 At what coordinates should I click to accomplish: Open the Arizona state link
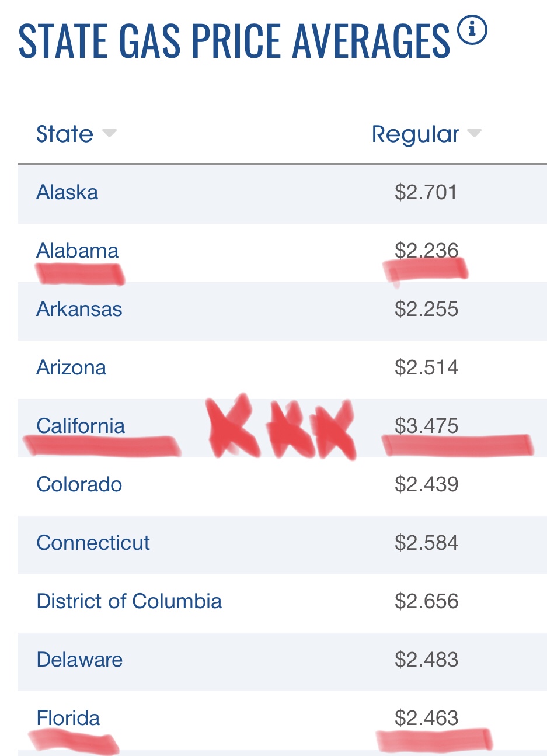[x=71, y=367]
